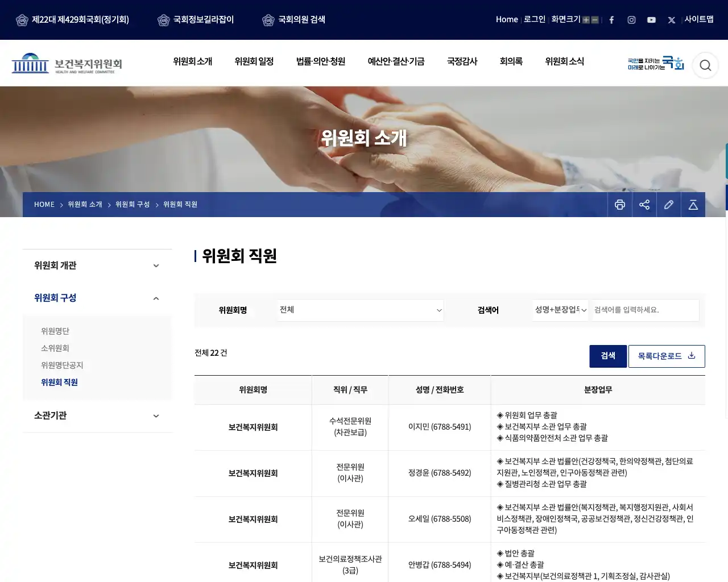728x582 pixels.
Task: Click the print page icon
Action: coord(620,205)
